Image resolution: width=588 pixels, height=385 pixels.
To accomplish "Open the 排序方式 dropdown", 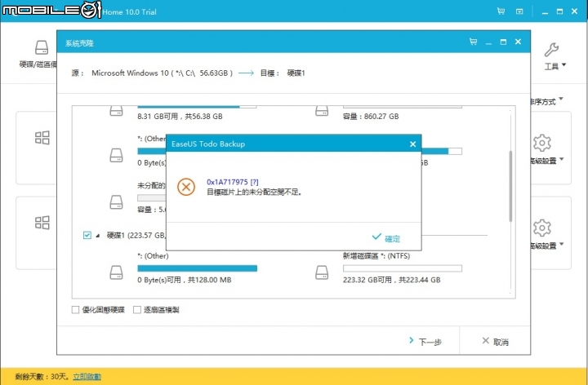I will (x=546, y=101).
